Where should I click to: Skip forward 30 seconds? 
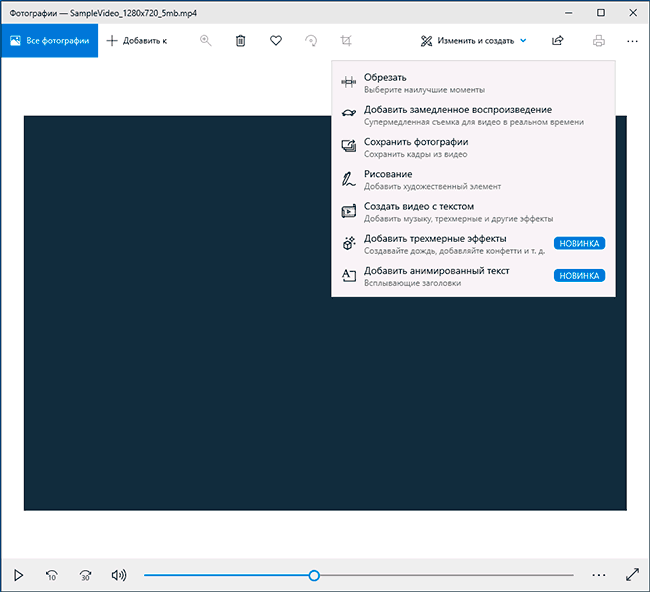[x=85, y=575]
